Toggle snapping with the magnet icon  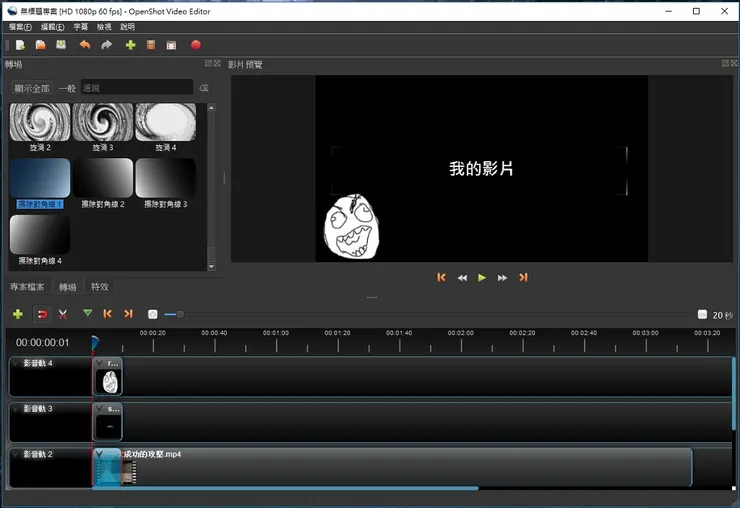[x=42, y=314]
